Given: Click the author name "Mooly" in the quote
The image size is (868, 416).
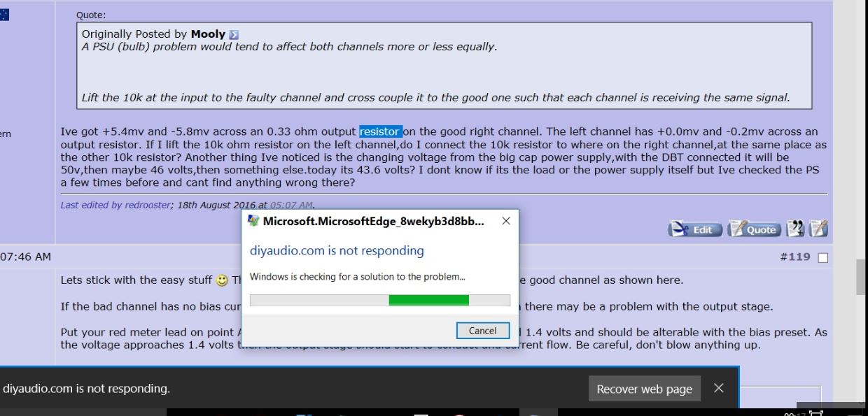Looking at the screenshot, I should (x=208, y=34).
